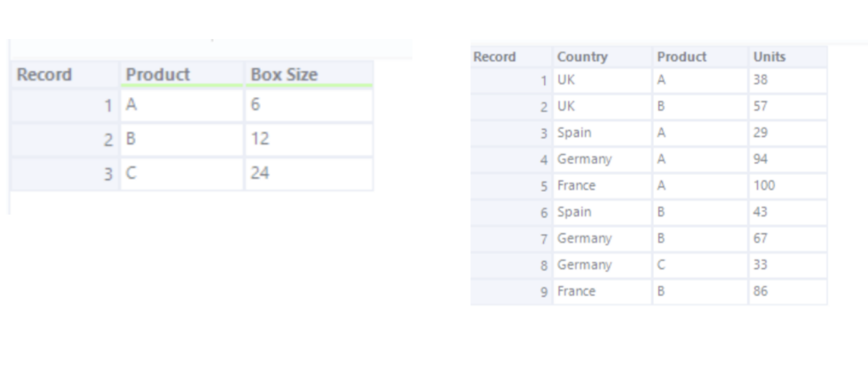Select the Country column header
868x385 pixels.
(x=603, y=57)
